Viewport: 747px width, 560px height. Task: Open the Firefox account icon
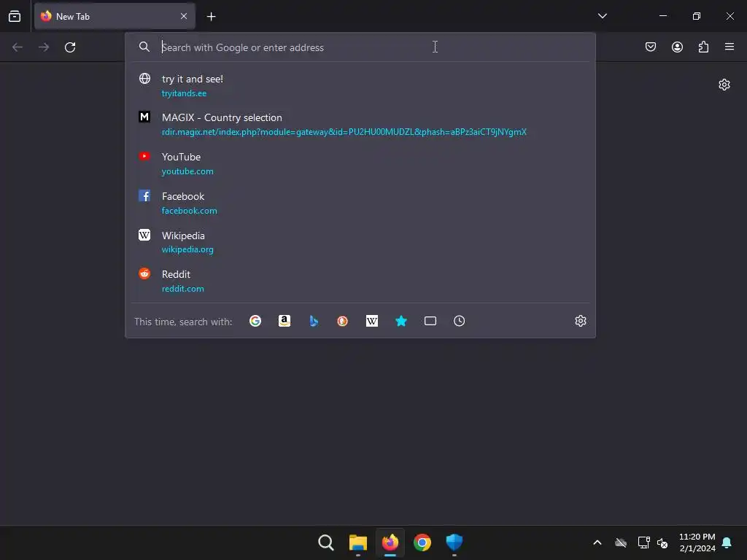tap(677, 47)
